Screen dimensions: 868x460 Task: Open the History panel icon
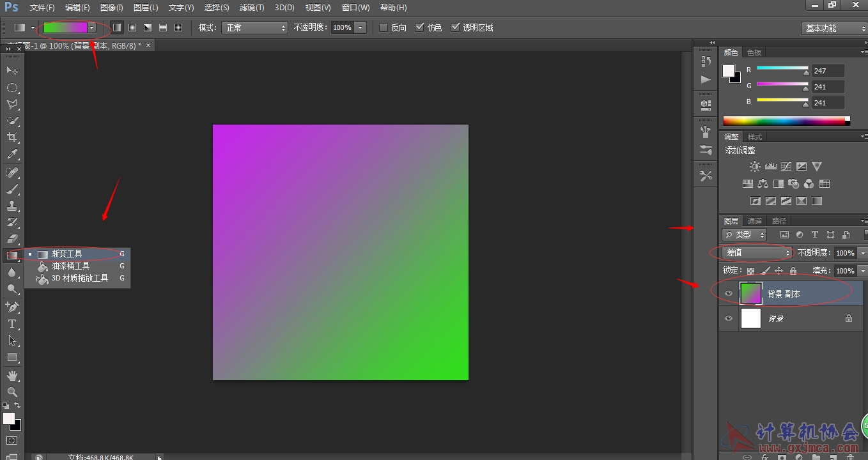tap(706, 61)
